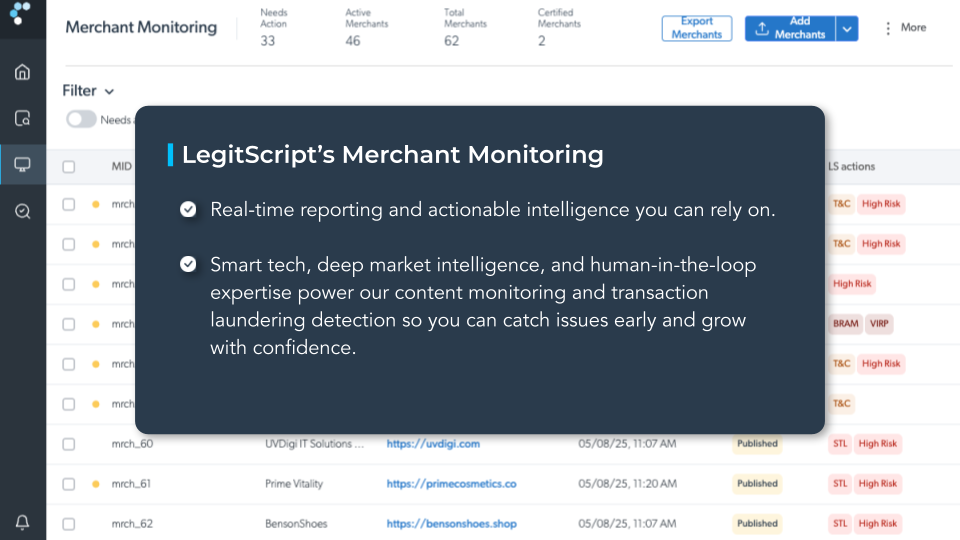Open the Home icon in sidebar

23,72
